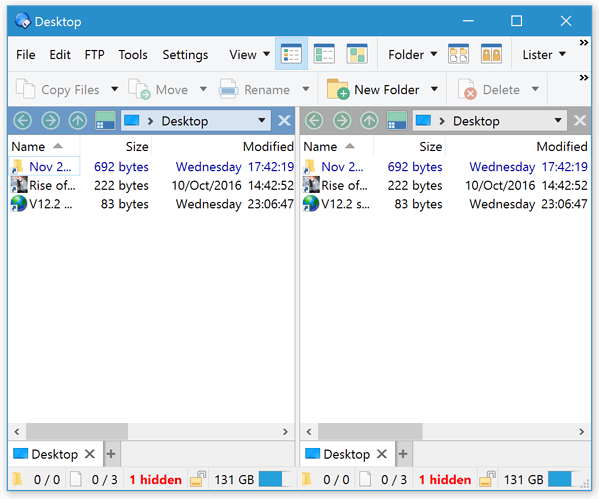Click left pane Back navigation arrow
Image resolution: width=599 pixels, height=499 pixels.
click(23, 121)
